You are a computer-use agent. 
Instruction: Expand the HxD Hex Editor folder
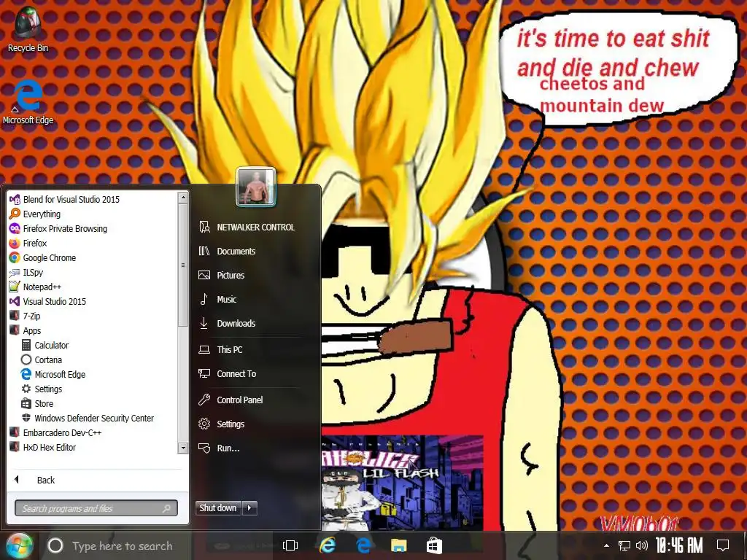[x=43, y=448]
